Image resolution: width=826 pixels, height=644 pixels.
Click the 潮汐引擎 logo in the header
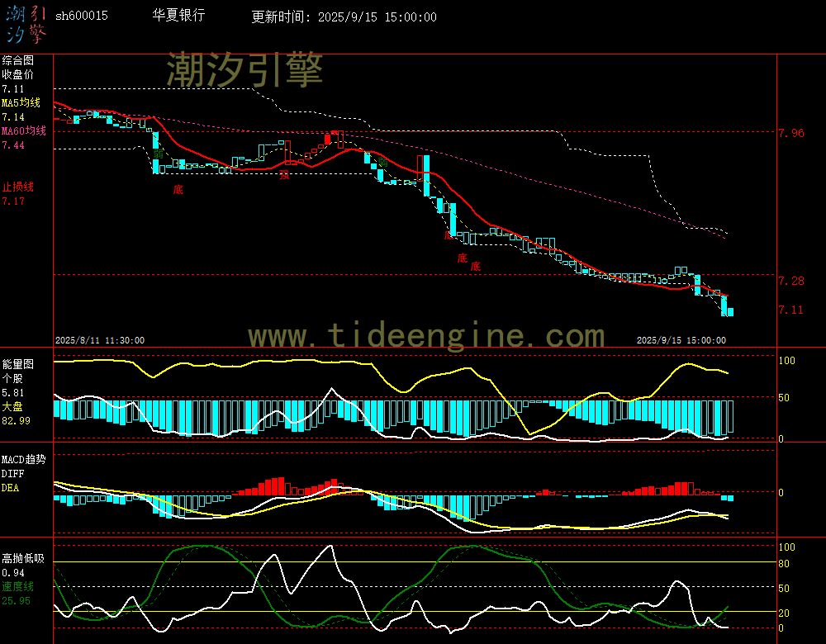[x=26, y=24]
